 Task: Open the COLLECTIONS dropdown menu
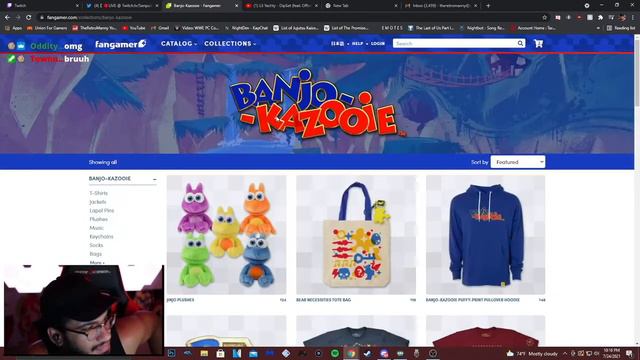coord(230,43)
